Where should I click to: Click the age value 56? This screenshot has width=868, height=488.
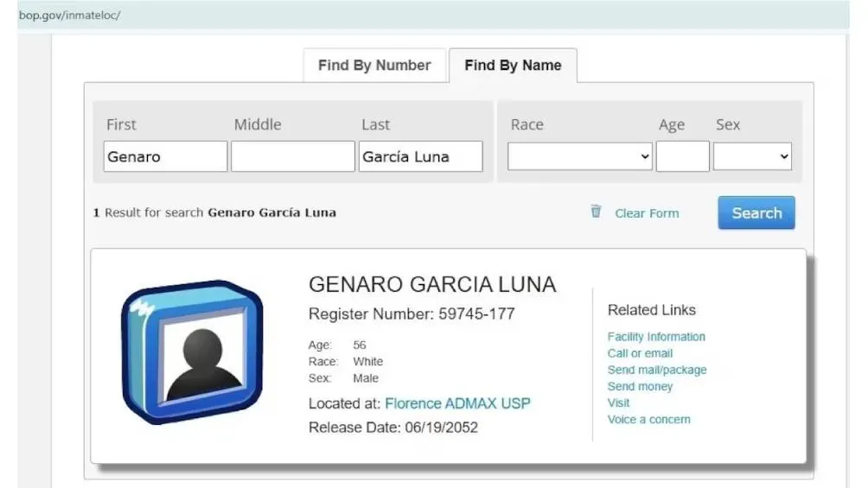click(360, 345)
